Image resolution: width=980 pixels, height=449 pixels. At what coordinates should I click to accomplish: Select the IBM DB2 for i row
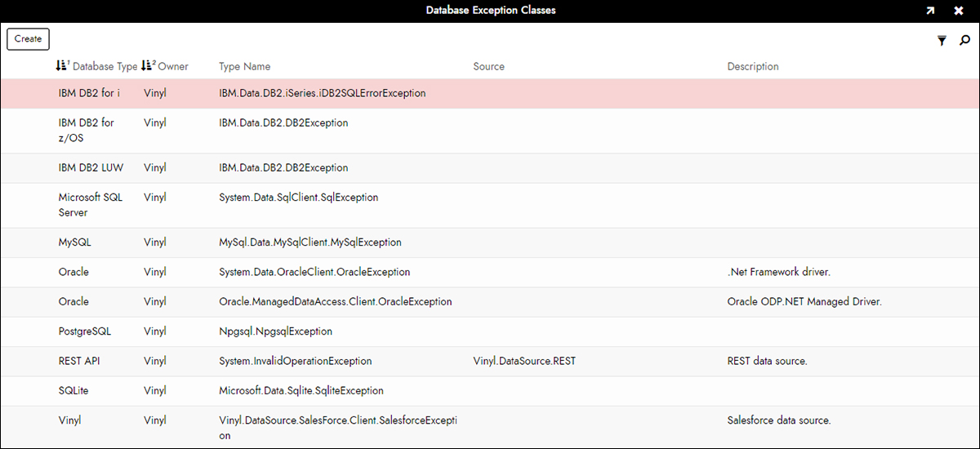point(490,93)
